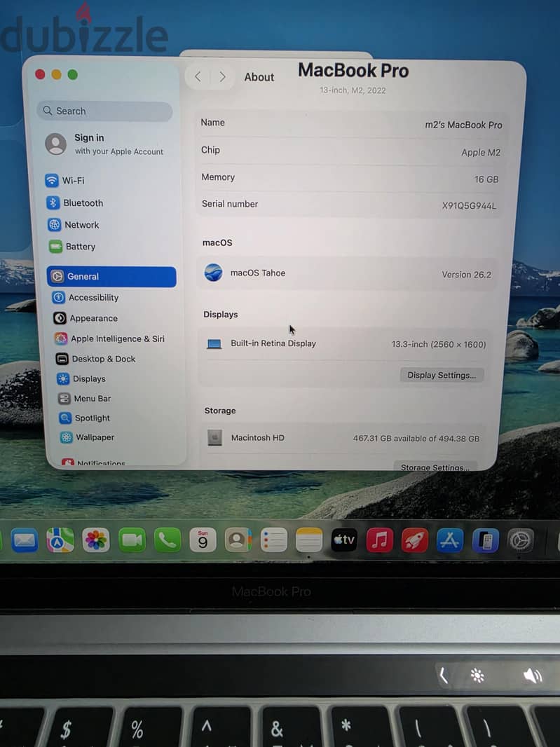The image size is (560, 747).
Task: Open Battery settings in sidebar
Action: (x=72, y=247)
